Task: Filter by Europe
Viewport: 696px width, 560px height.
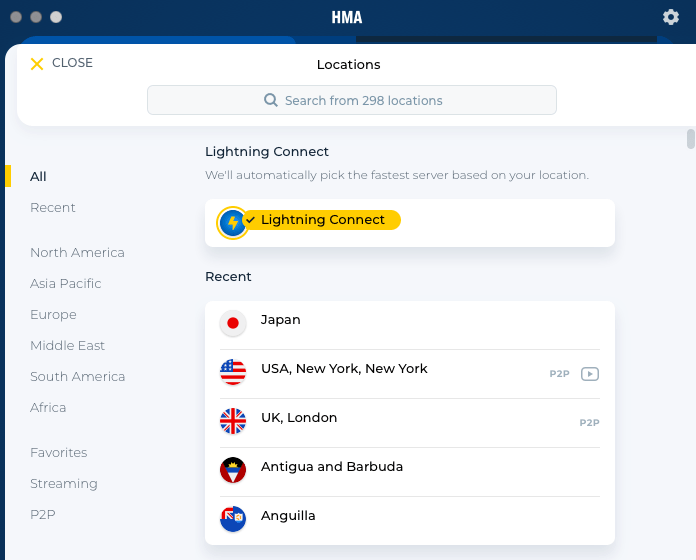Action: 53,315
